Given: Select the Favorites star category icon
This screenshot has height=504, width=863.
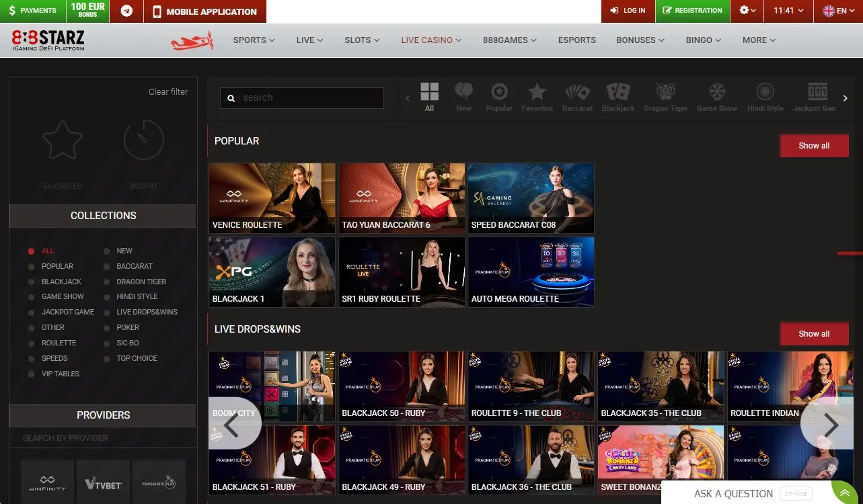Looking at the screenshot, I should [537, 97].
